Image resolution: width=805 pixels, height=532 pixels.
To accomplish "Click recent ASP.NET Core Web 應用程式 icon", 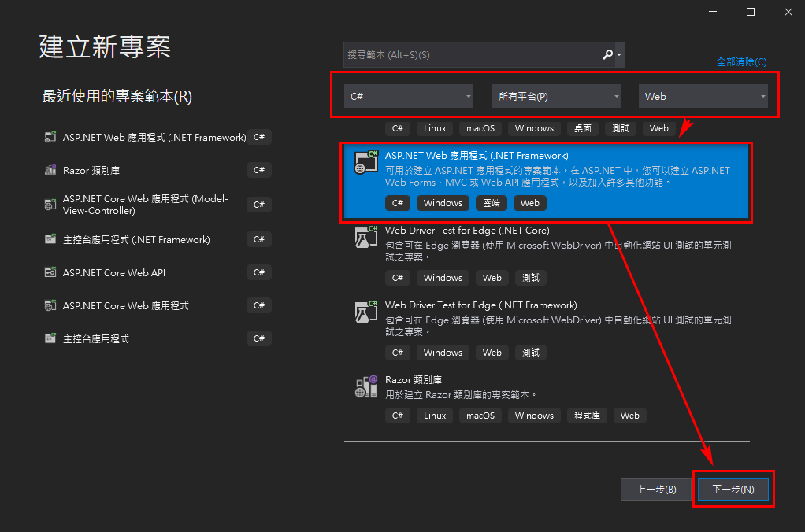I will [50, 306].
